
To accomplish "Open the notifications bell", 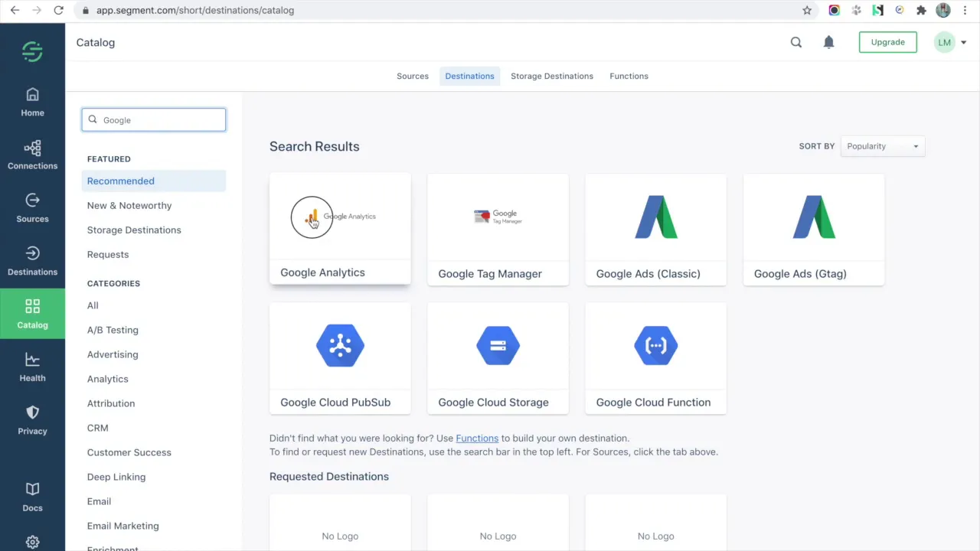I will click(x=828, y=42).
